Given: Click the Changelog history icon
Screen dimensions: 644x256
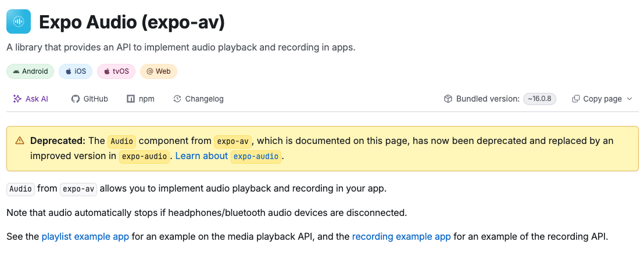Looking at the screenshot, I should pos(177,99).
